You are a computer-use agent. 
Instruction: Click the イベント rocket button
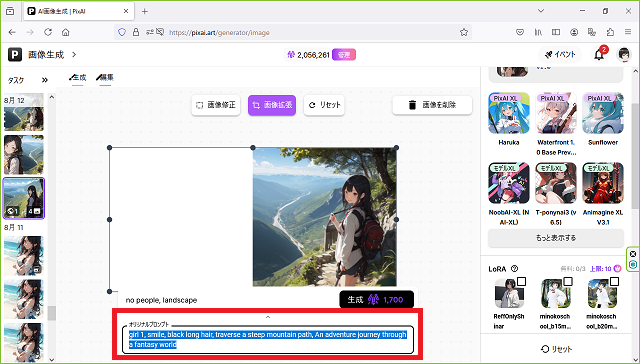560,54
